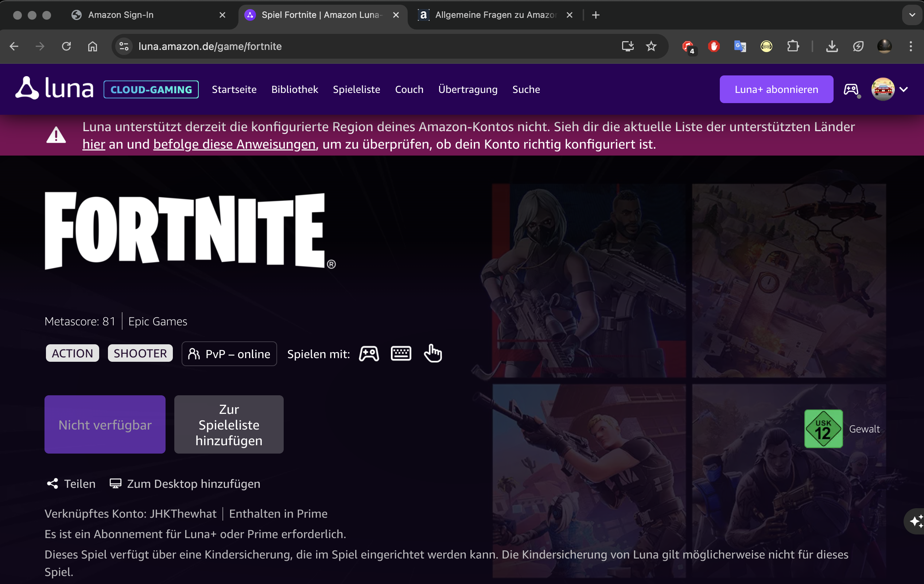Expand the profile avatar dropdown chevron
The height and width of the screenshot is (584, 924).
903,89
